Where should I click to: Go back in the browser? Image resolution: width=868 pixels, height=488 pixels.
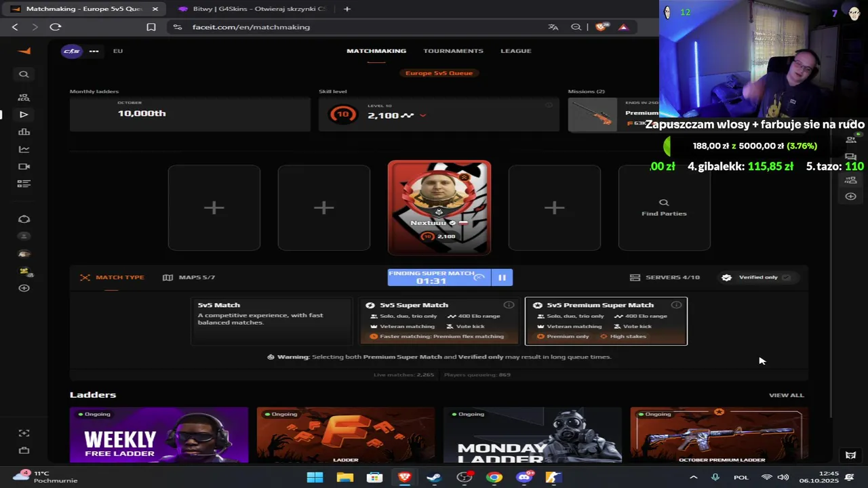15,27
